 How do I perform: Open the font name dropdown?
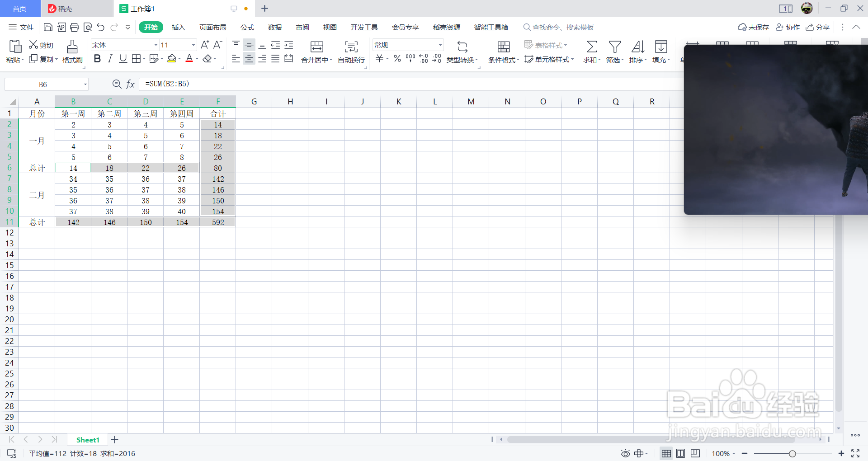tap(156, 45)
